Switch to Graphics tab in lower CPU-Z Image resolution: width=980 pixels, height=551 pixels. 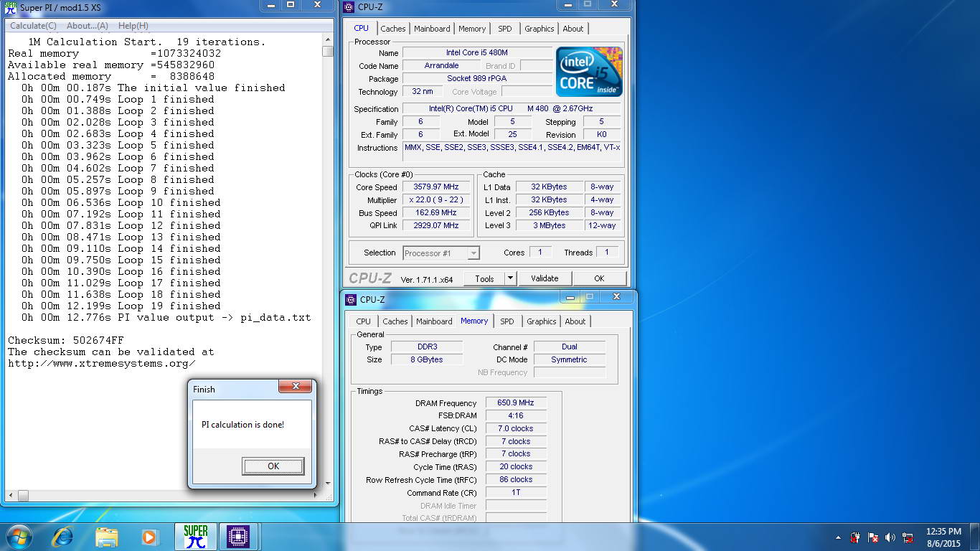click(541, 321)
